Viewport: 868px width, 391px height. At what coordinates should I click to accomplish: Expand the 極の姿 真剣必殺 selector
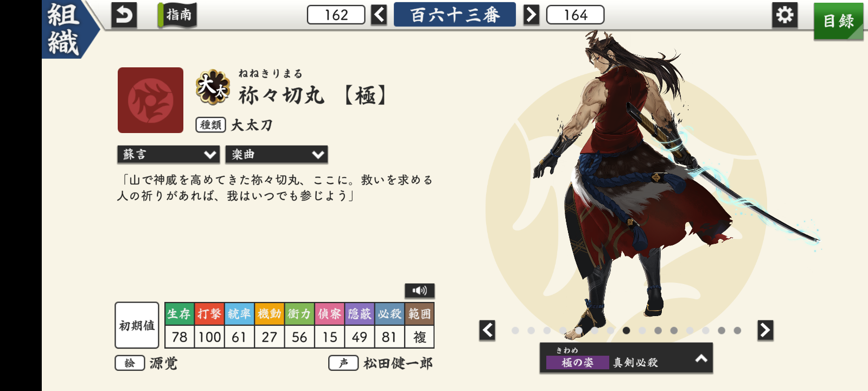click(626, 358)
